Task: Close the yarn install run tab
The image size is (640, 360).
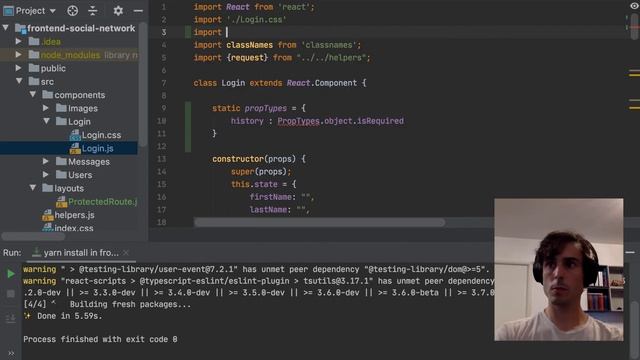Action: (x=126, y=253)
